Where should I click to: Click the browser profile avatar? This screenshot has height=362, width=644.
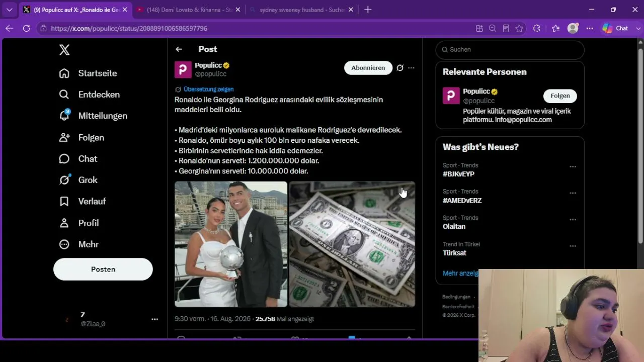pyautogui.click(x=573, y=29)
